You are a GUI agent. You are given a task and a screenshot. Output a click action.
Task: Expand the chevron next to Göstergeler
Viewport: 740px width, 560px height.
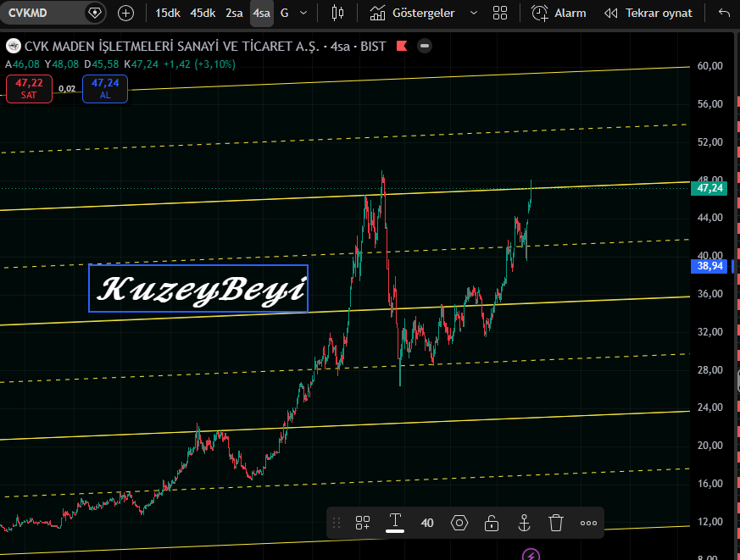click(x=473, y=13)
